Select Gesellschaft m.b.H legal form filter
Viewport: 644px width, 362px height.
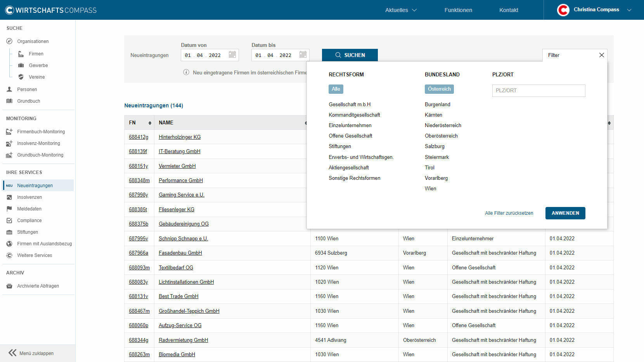click(350, 105)
